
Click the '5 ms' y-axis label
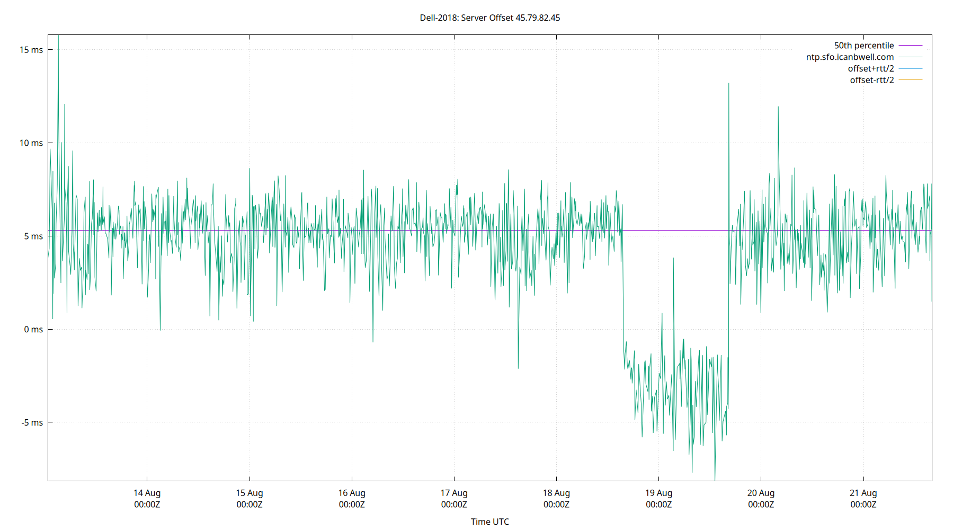(x=33, y=236)
